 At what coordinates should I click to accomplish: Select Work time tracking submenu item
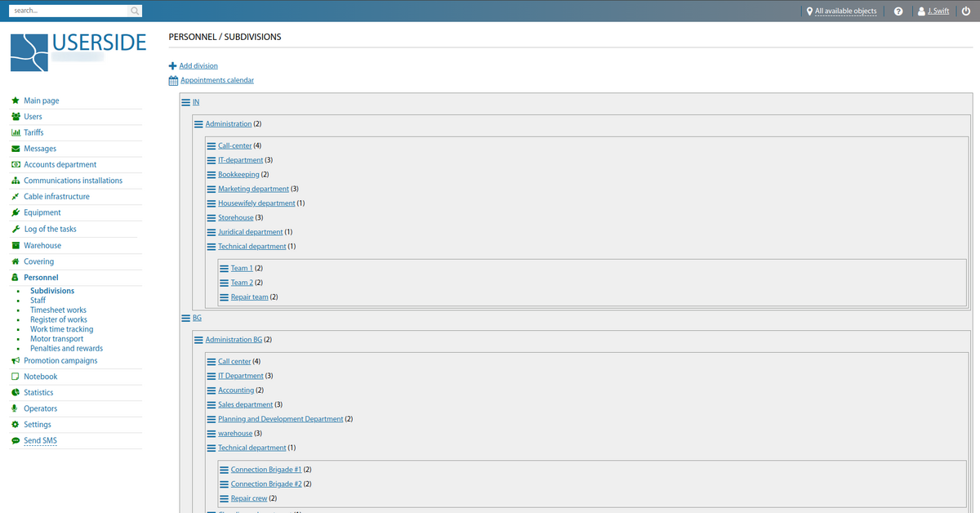[61, 329]
